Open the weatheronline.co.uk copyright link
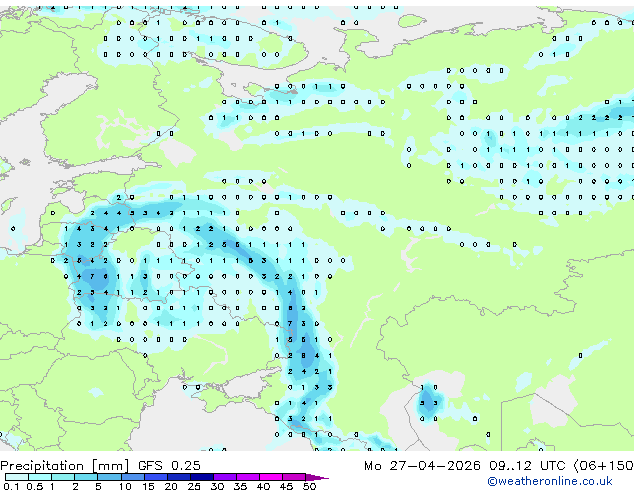This screenshot has height=490, width=634. pos(550,481)
